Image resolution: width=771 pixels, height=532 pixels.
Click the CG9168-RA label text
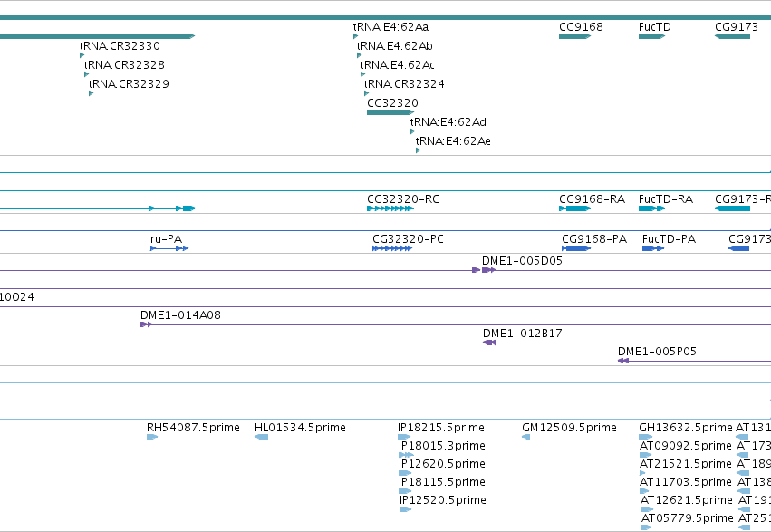point(592,199)
